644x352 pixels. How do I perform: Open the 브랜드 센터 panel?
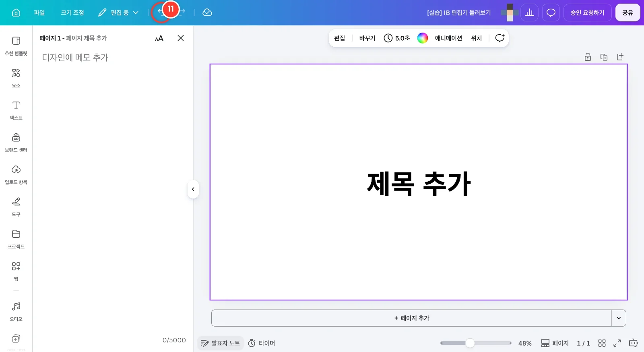point(16,143)
